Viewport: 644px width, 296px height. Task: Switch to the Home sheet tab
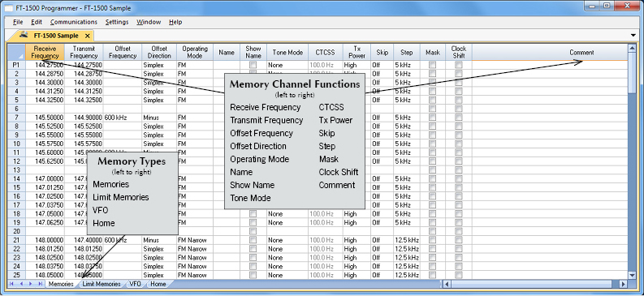pyautogui.click(x=158, y=284)
